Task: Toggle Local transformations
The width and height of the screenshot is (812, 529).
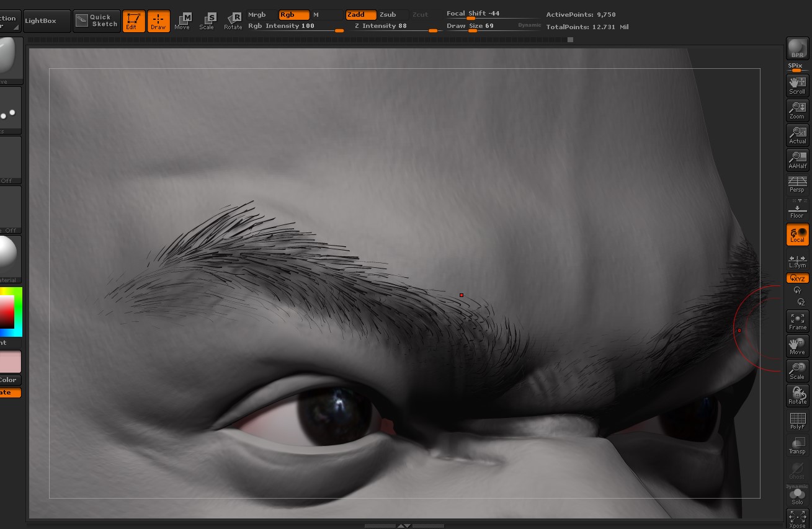Action: pyautogui.click(x=797, y=234)
